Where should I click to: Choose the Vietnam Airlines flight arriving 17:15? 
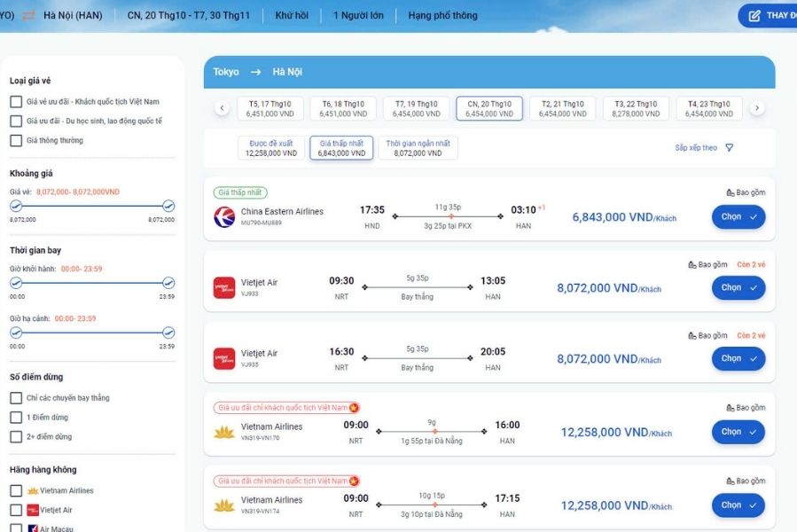[738, 505]
